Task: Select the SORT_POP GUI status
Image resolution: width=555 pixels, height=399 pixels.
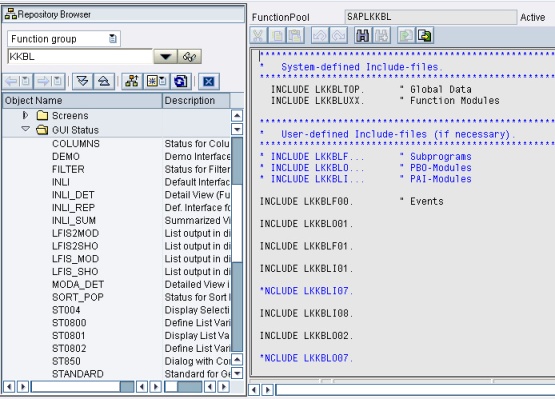Action: [x=78, y=297]
